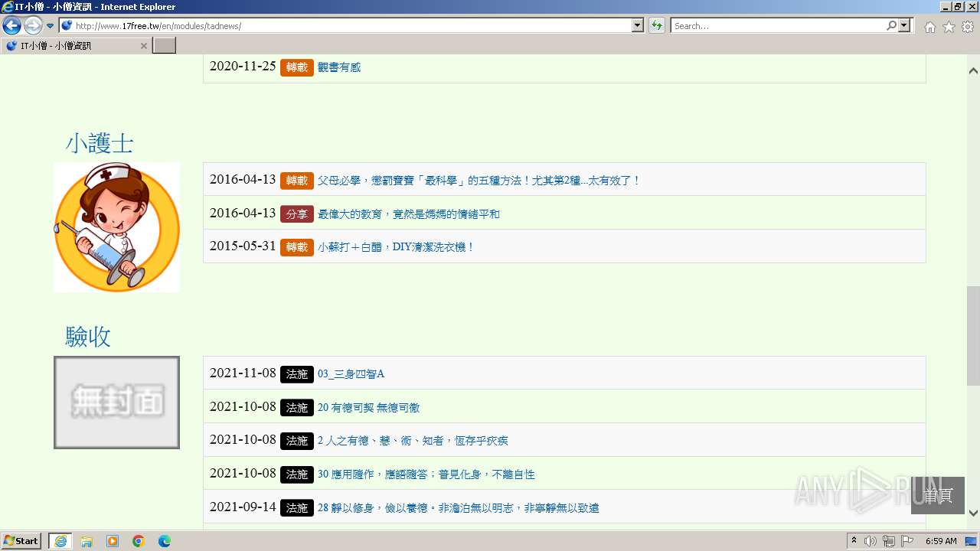Screen dimensions: 980x551
Task: Click the nurse cartoon thumbnail
Action: pos(116,227)
